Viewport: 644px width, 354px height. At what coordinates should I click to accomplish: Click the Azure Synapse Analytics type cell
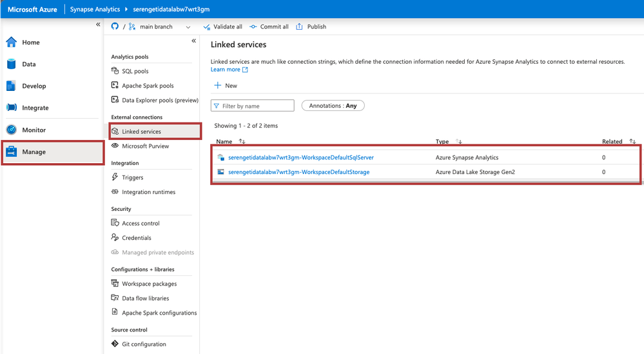point(467,157)
